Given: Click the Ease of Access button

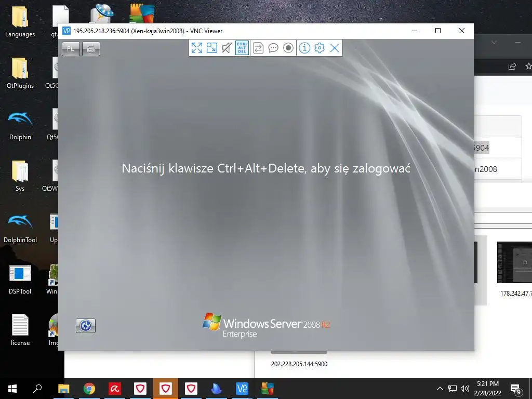Looking at the screenshot, I should tap(86, 326).
